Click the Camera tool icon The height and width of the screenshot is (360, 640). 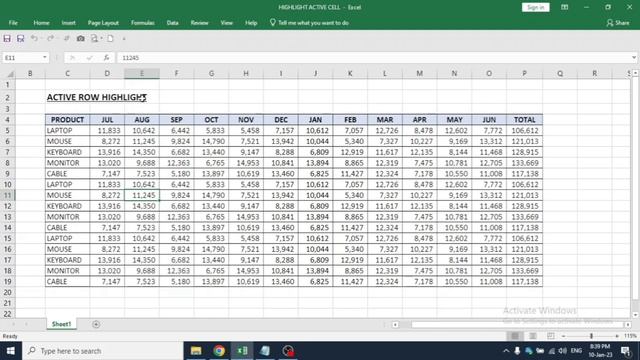pyautogui.click(x=80, y=39)
